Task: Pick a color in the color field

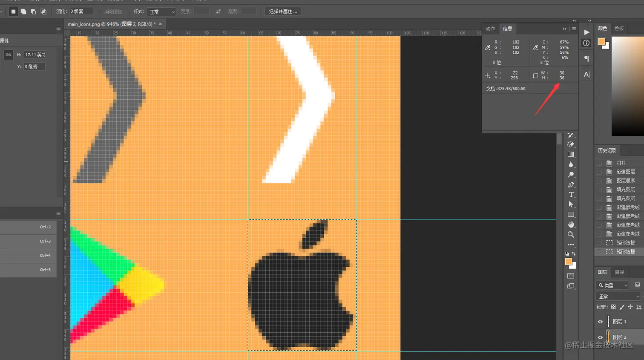Action: [628, 86]
